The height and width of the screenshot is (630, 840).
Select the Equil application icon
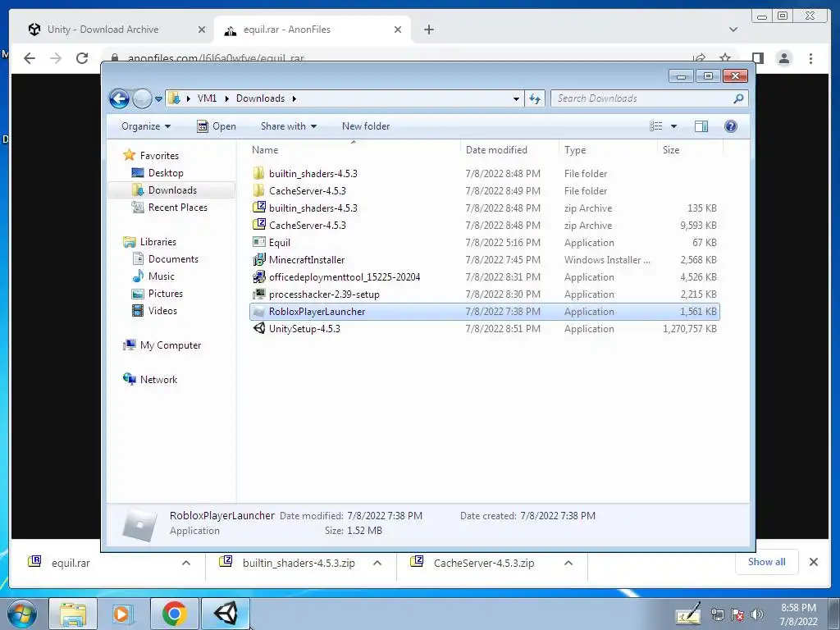pos(258,242)
